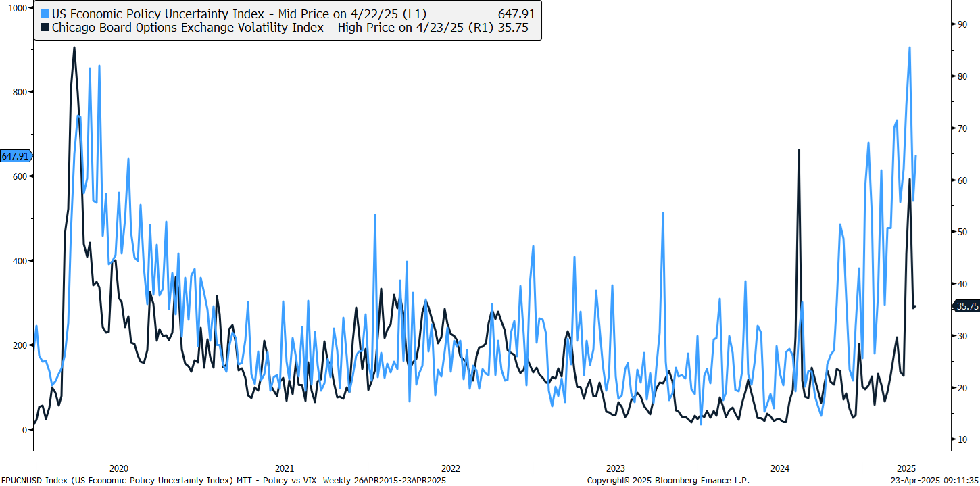Click the 10 label on the right axis

tap(961, 440)
